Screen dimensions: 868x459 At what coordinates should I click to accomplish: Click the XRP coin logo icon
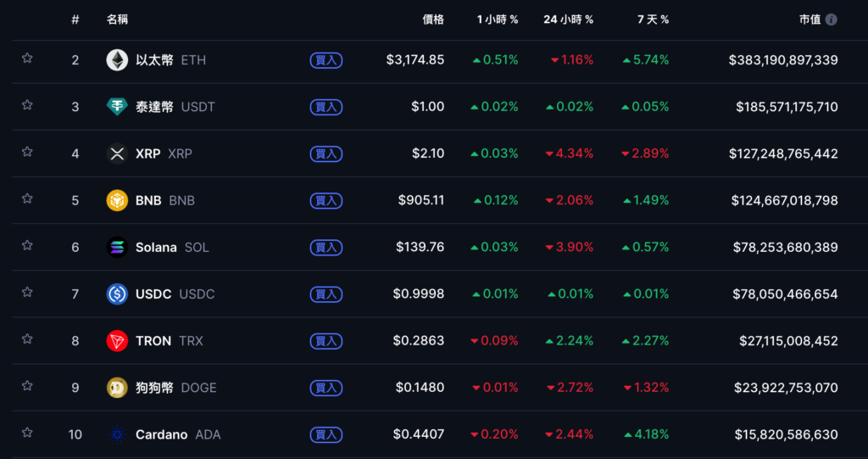(x=117, y=154)
